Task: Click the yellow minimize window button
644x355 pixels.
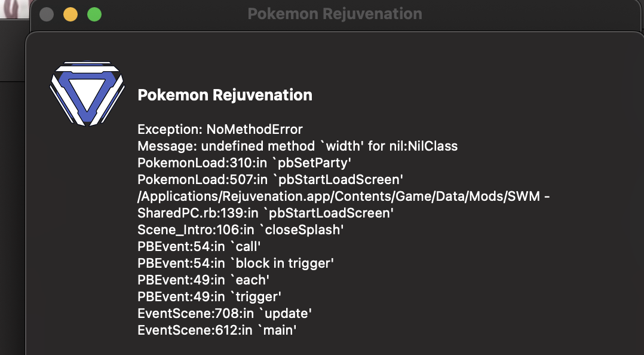Action: point(70,14)
